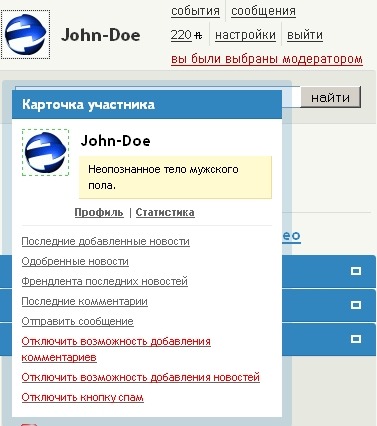The width and height of the screenshot is (377, 426).
Task: Click выйти to log out
Action: click(x=305, y=35)
